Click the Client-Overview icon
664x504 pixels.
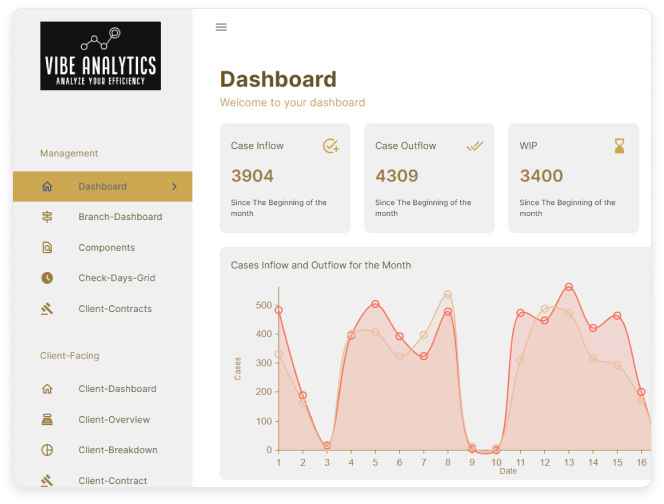point(47,420)
